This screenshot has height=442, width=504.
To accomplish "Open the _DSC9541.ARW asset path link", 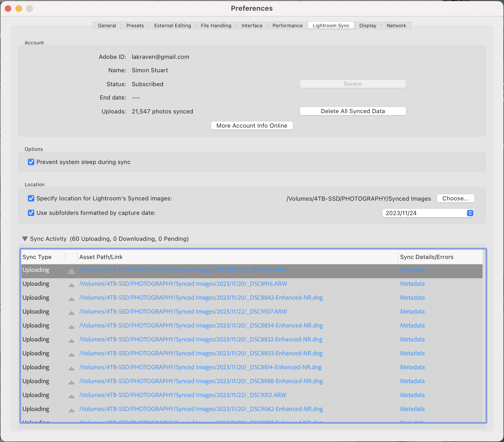I will 183,270.
